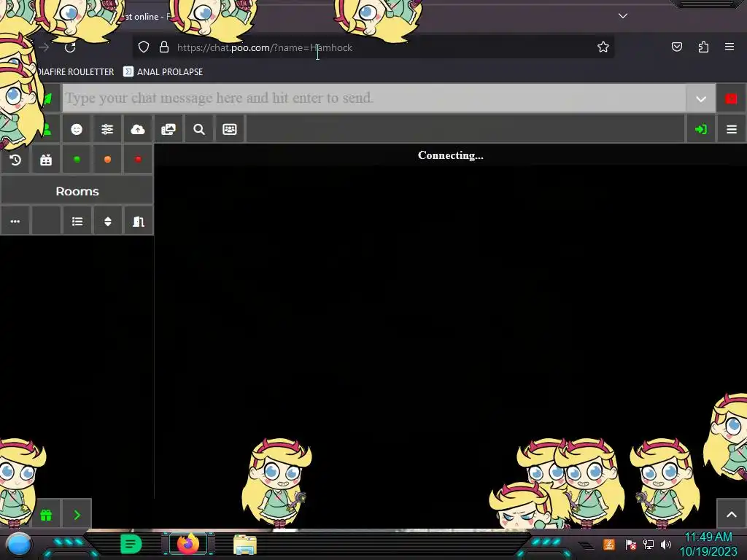Set status with the green dot

pyautogui.click(x=77, y=160)
